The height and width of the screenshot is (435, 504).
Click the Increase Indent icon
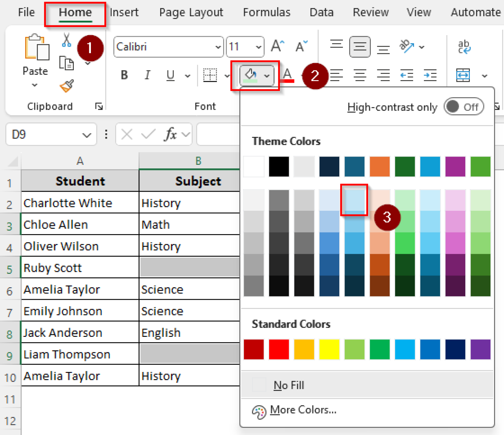(430, 75)
